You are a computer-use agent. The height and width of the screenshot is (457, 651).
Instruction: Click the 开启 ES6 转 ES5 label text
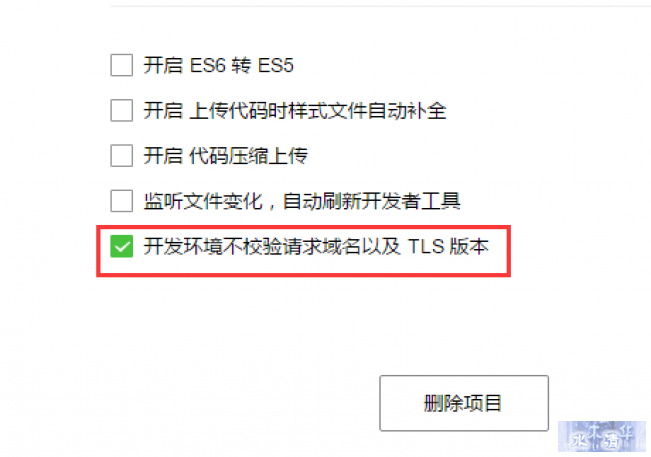(219, 65)
